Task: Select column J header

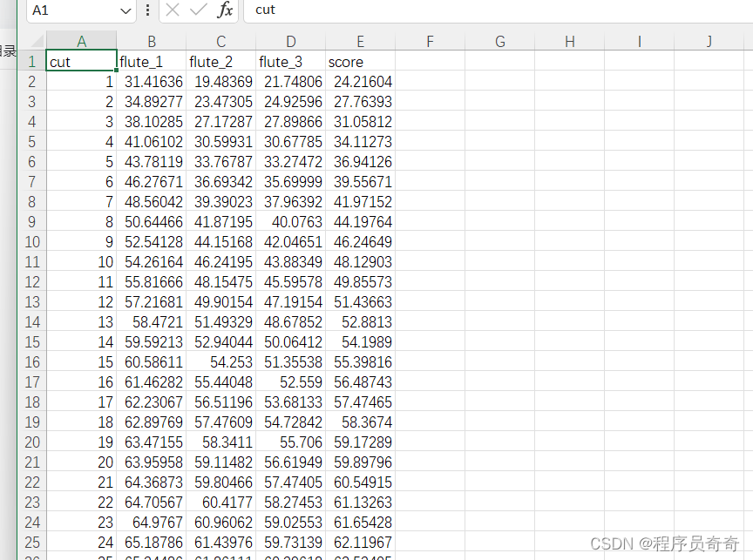Action: 709,41
